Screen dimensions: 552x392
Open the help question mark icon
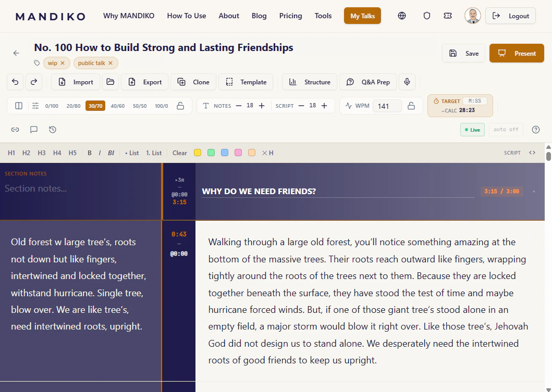(x=536, y=130)
